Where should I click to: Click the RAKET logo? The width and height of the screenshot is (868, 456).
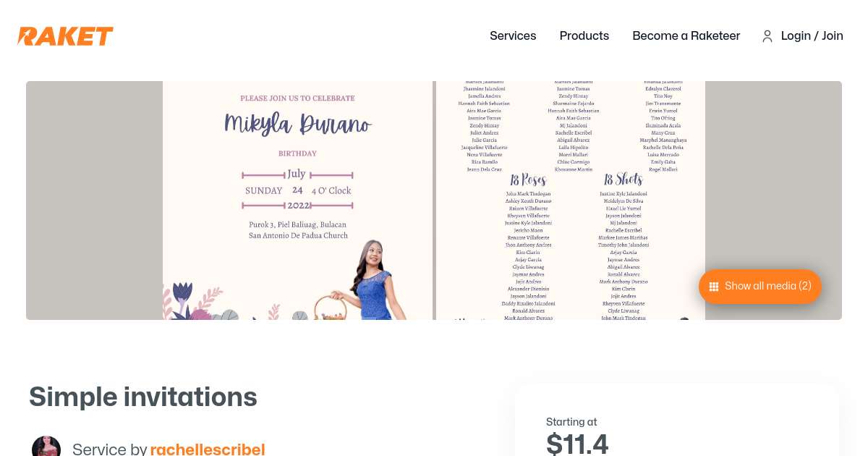tap(66, 36)
